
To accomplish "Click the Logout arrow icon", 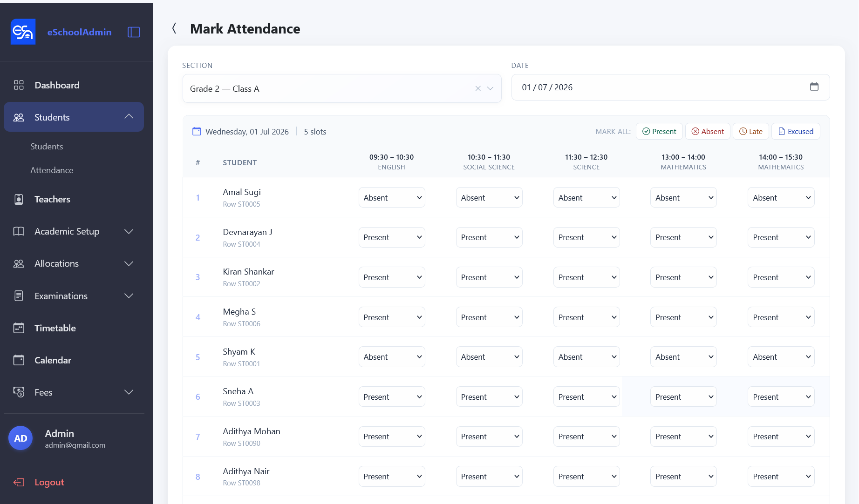I will coord(19,482).
